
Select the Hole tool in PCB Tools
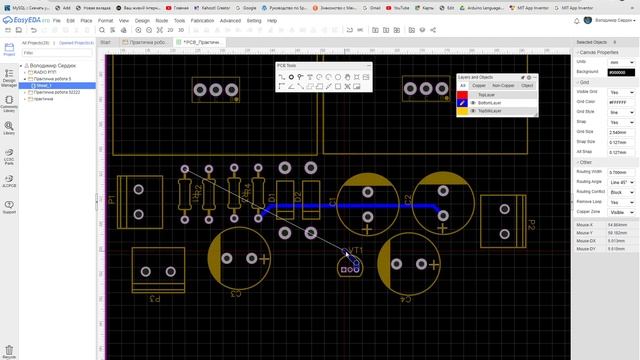pyautogui.click(x=357, y=77)
